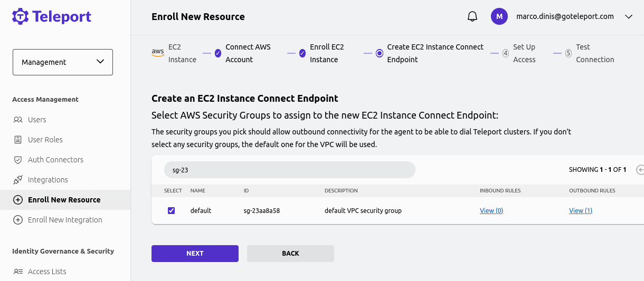Expand the user account menu chevron
This screenshot has height=281, width=644.
[628, 16]
